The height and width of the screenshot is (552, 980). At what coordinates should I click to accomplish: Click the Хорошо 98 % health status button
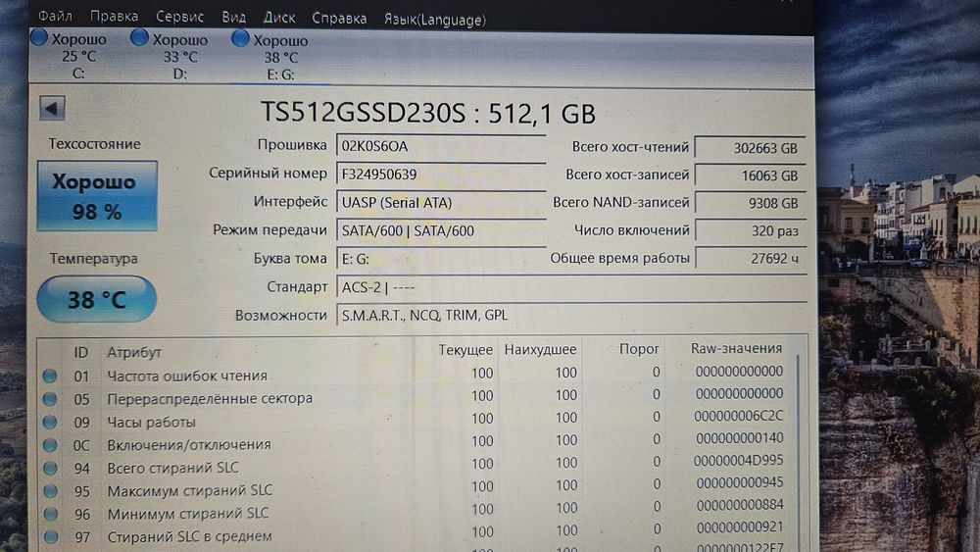pyautogui.click(x=97, y=196)
